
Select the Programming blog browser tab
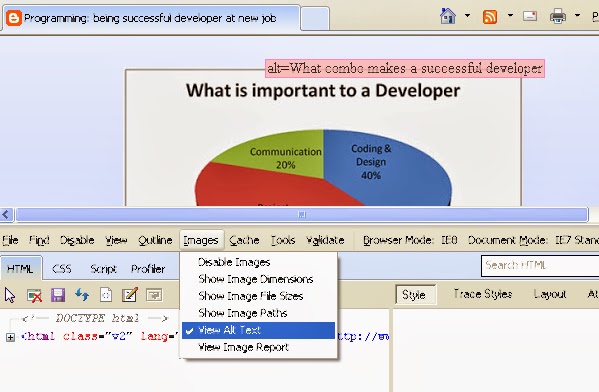(x=152, y=18)
